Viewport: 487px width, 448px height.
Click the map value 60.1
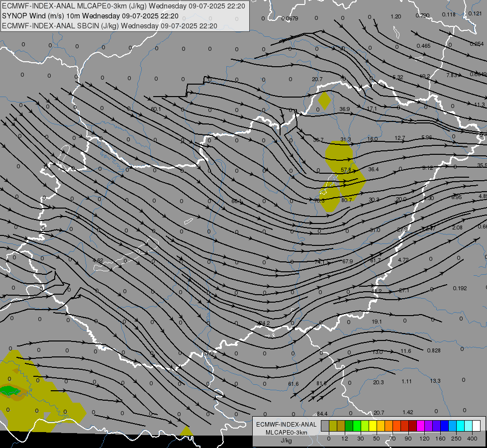pyautogui.click(x=156, y=109)
